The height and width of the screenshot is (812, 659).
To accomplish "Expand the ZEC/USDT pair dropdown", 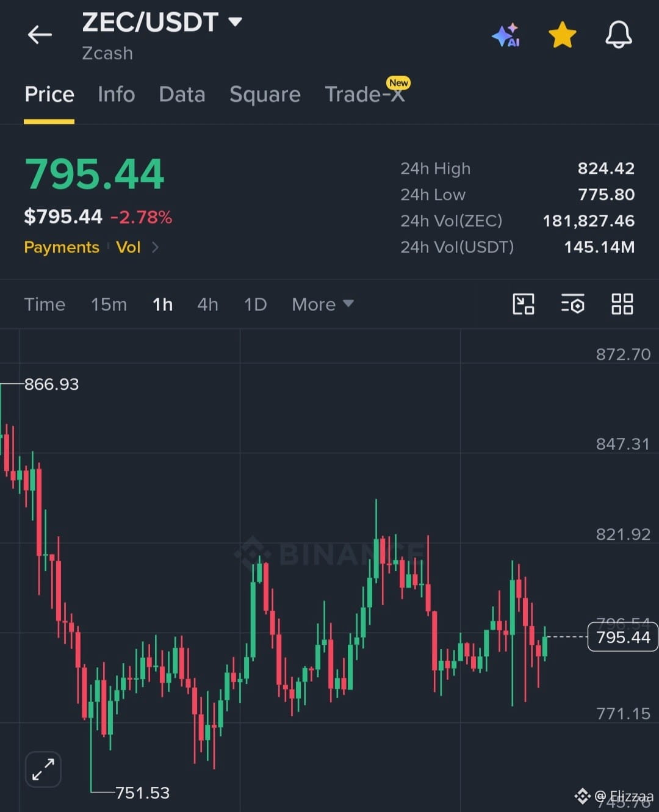I will click(235, 23).
